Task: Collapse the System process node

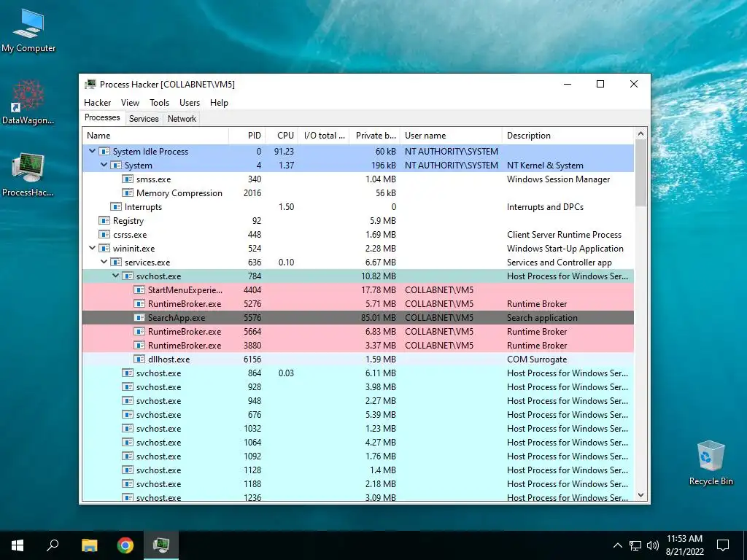Action: point(104,165)
